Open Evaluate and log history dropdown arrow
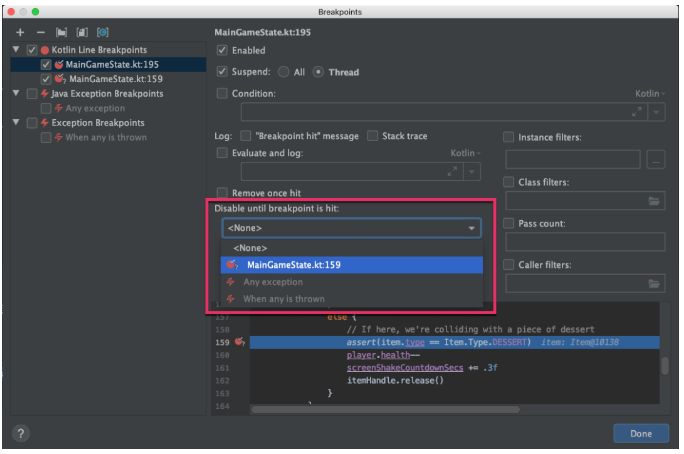 pyautogui.click(x=472, y=171)
